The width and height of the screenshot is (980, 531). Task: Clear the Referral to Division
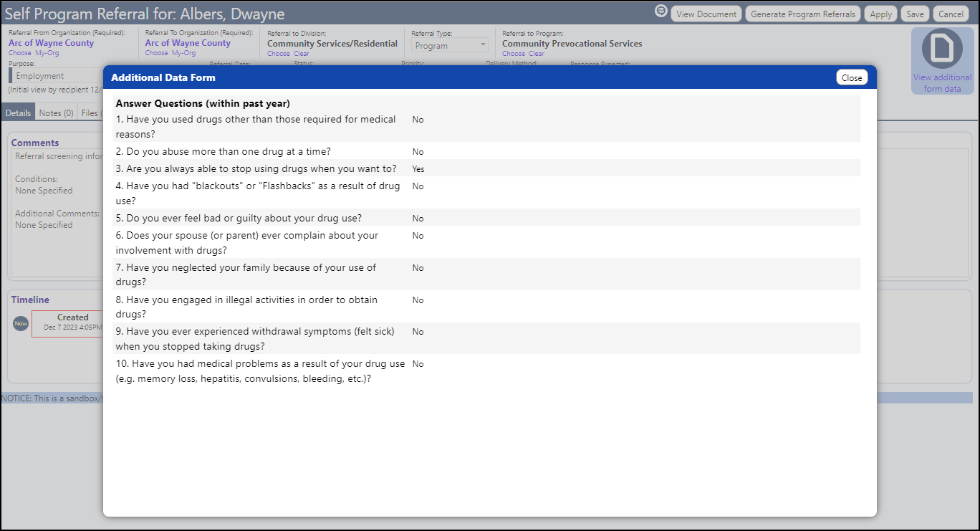click(x=302, y=54)
